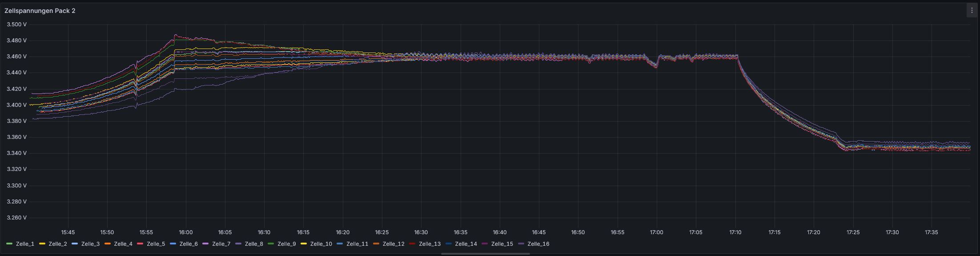Click the Zelle_16 legend label
This screenshot has height=256, width=980.
tap(538, 244)
